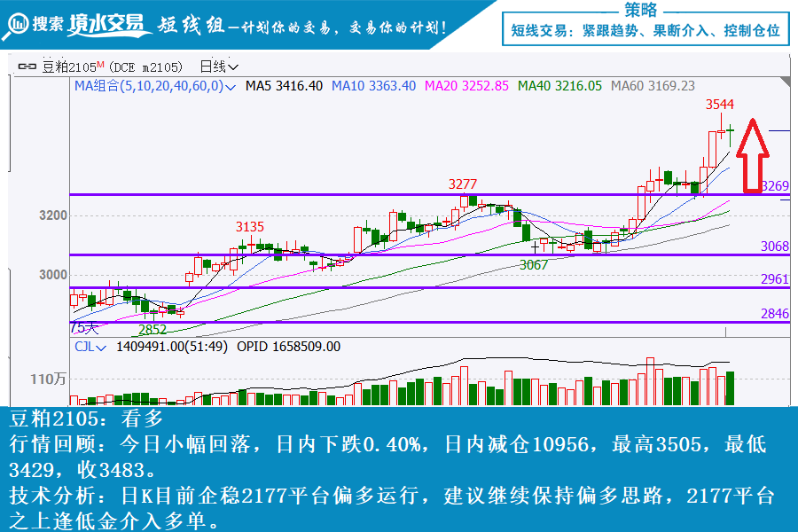Click the MA40 3216.05 green label
This screenshot has height=532, width=798.
[559, 86]
